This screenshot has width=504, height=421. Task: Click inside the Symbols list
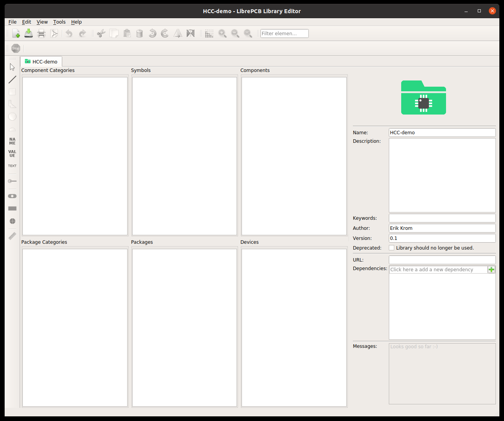coord(184,156)
